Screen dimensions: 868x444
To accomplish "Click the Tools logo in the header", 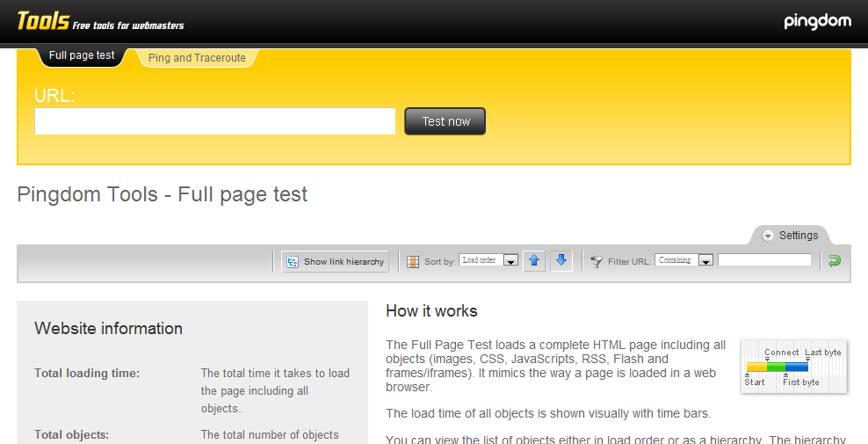I will 43,21.
